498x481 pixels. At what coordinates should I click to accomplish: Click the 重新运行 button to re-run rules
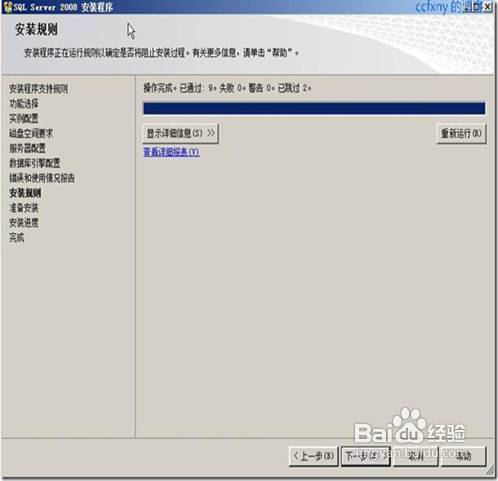[x=461, y=134]
